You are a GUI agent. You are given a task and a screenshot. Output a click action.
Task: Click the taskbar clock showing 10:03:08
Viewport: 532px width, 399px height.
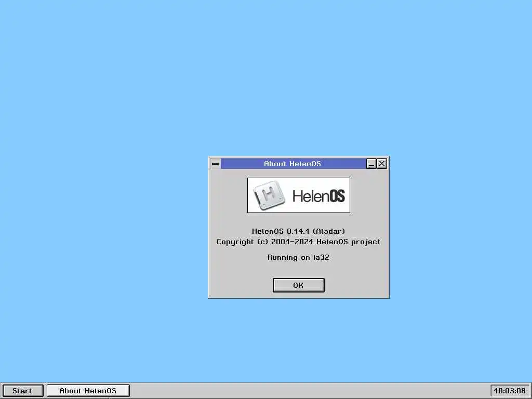510,391
